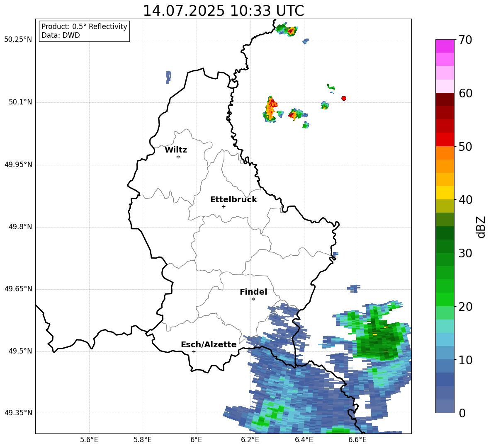Click the 0 tick on the colorbar
The height and width of the screenshot is (448, 491).
(x=462, y=413)
